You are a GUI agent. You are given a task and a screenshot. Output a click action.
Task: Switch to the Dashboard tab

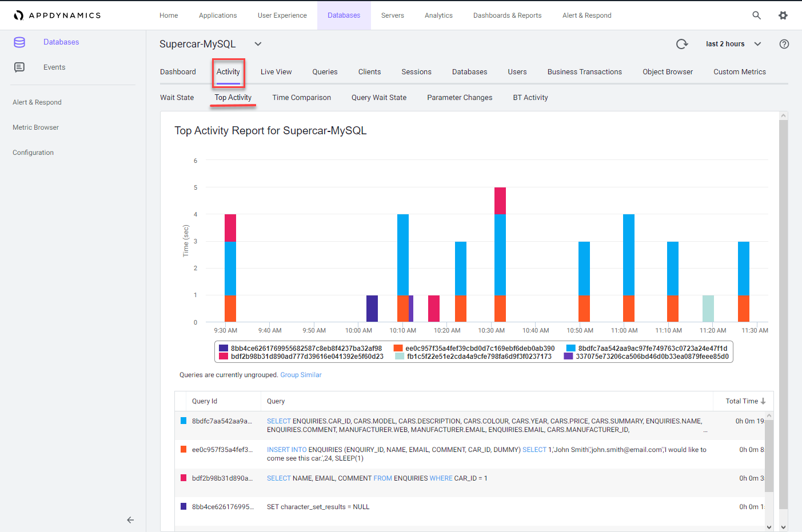pyautogui.click(x=178, y=72)
